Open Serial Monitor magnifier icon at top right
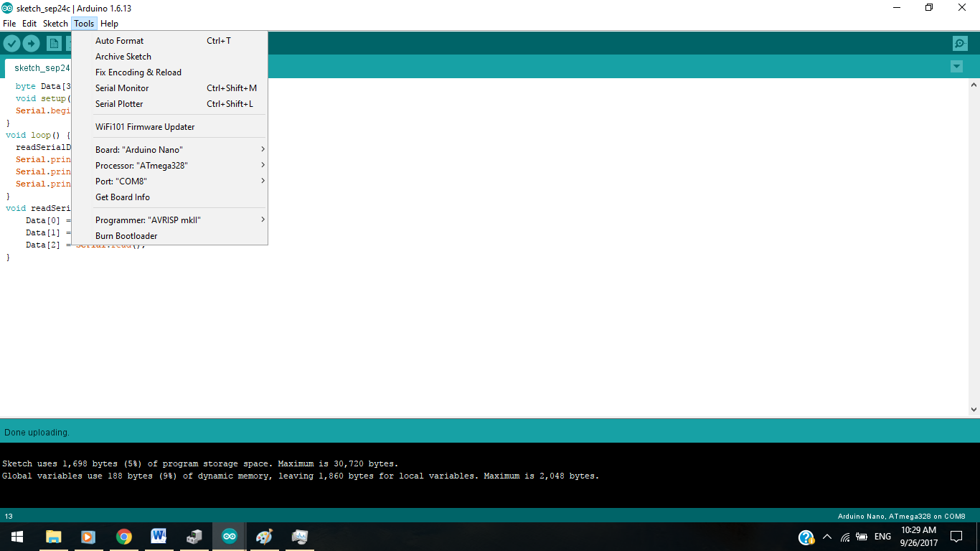 coord(960,44)
